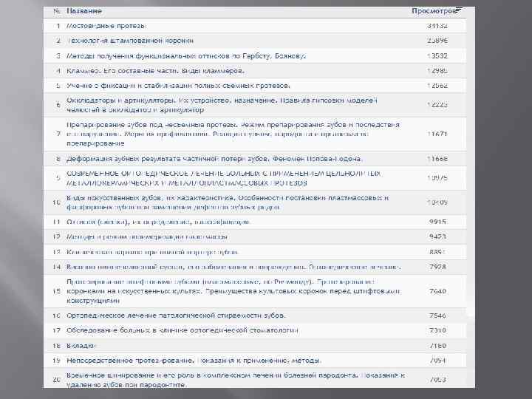
Task: Open Окклюдаторы и артикуляторы entry
Action: [222, 105]
